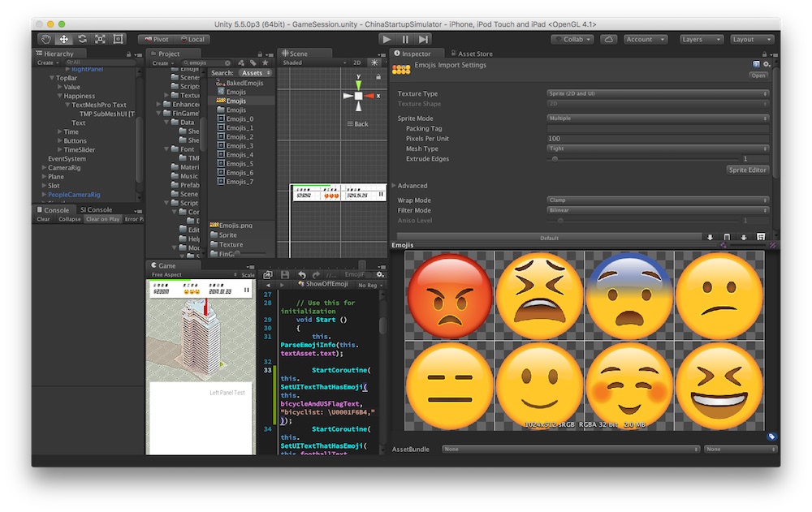Click the save disk icon in script editor
Image resolution: width=812 pixels, height=512 pixels.
tap(285, 275)
